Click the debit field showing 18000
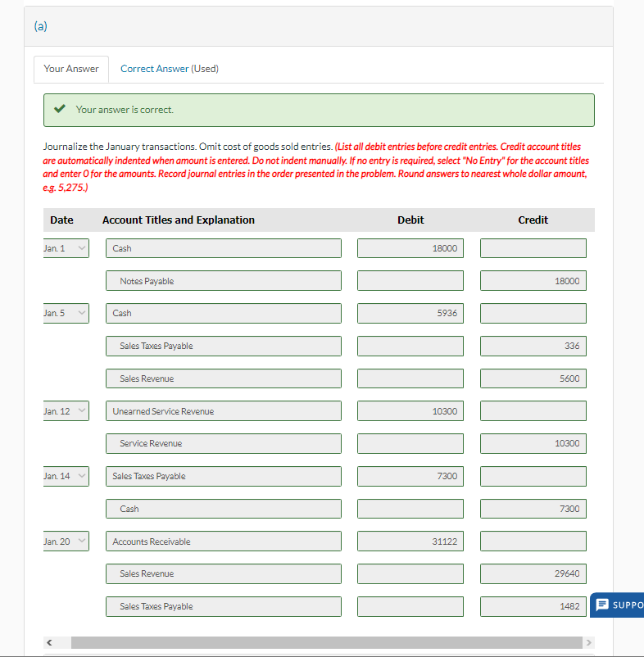The height and width of the screenshot is (657, 644). (x=410, y=248)
